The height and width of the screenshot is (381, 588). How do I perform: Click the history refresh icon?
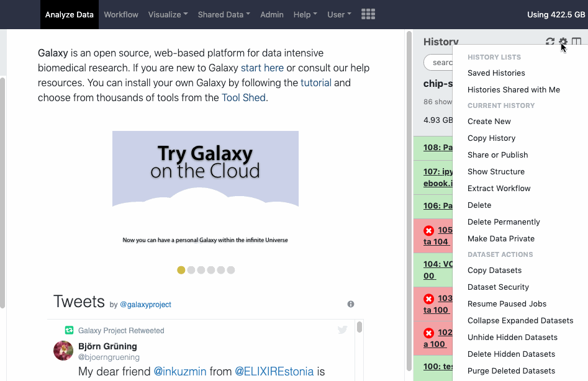550,42
